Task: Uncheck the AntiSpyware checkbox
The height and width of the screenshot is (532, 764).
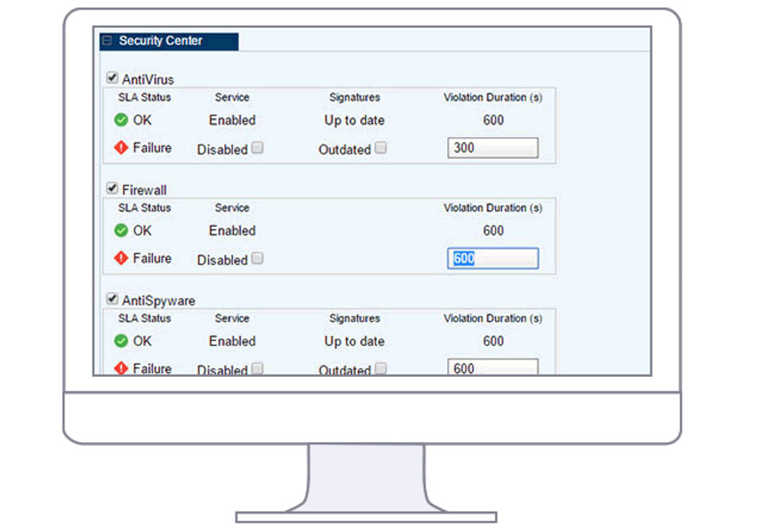Action: pos(112,299)
